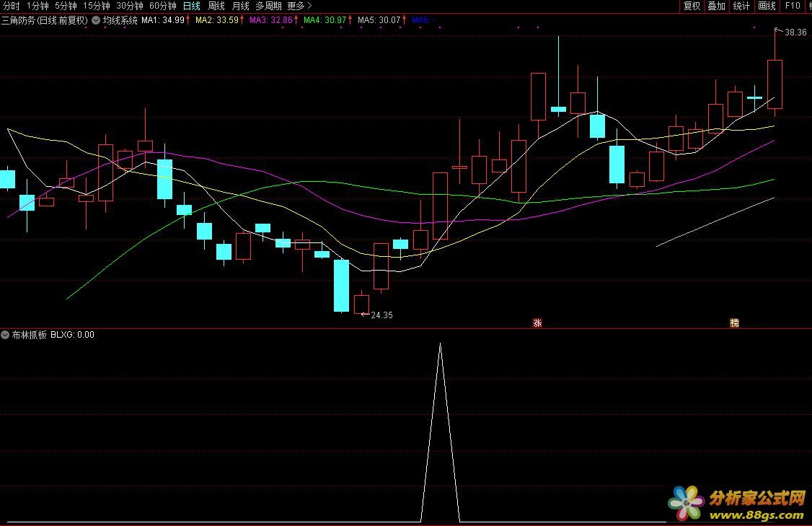
Task: Click the 复权 adjustment button
Action: pyautogui.click(x=692, y=6)
